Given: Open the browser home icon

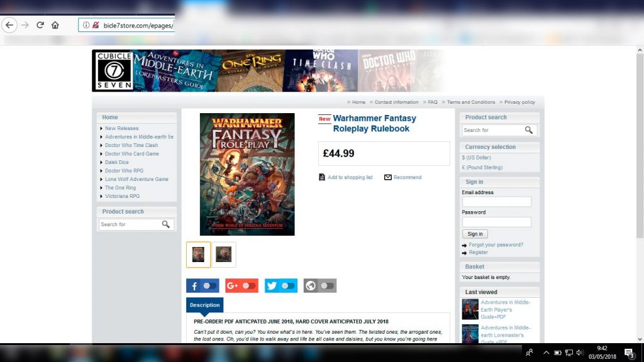Looking at the screenshot, I should tap(55, 25).
